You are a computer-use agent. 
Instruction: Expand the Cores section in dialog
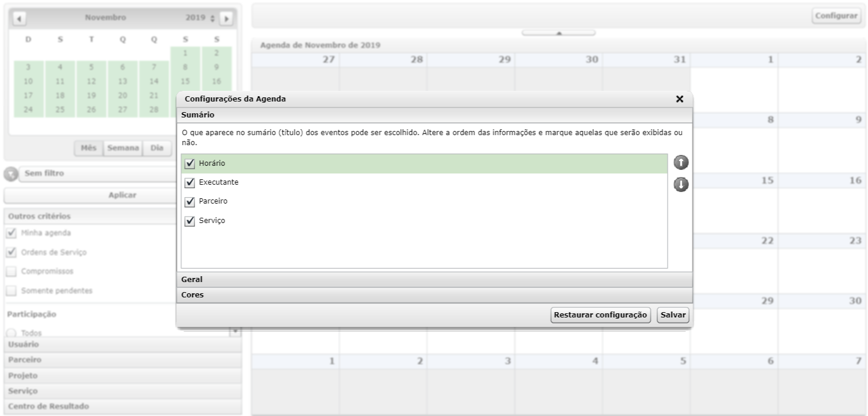434,295
